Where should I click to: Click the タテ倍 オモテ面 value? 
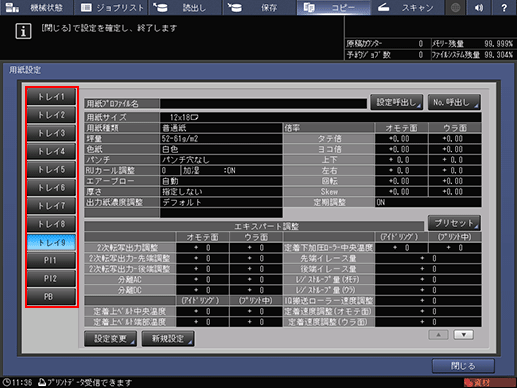pos(401,139)
